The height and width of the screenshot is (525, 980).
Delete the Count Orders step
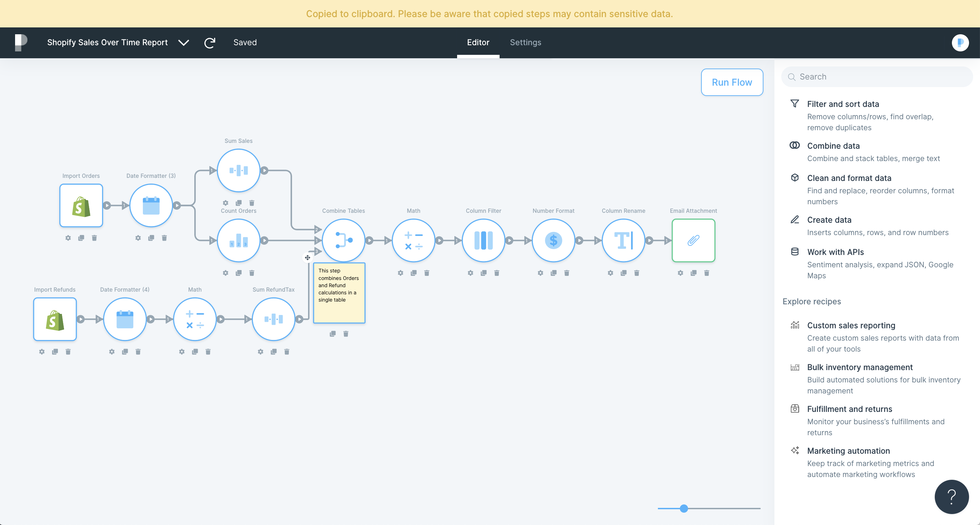coord(252,273)
